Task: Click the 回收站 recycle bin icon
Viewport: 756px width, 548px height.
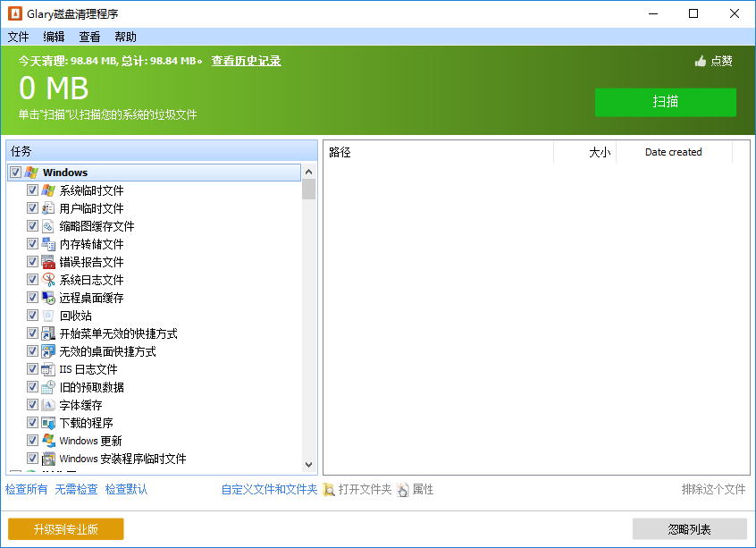Action: [x=48, y=315]
